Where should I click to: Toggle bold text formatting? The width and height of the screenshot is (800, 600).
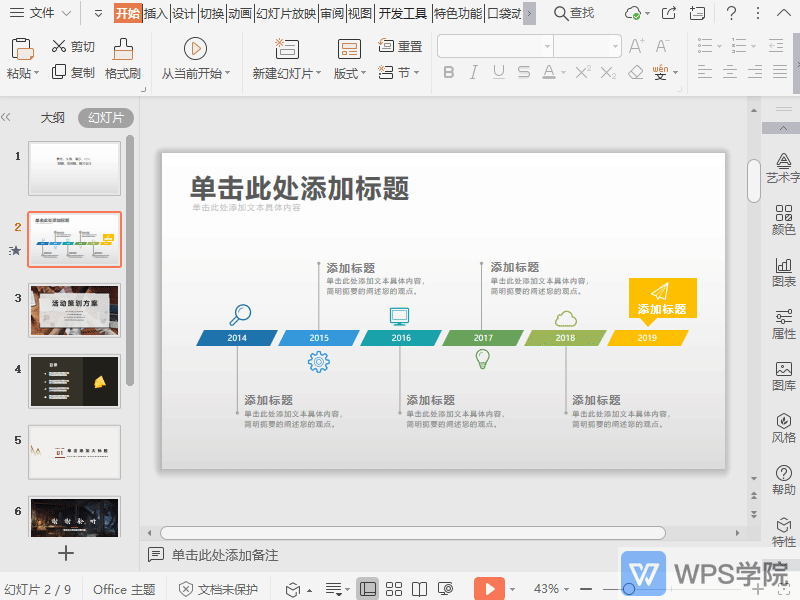449,73
